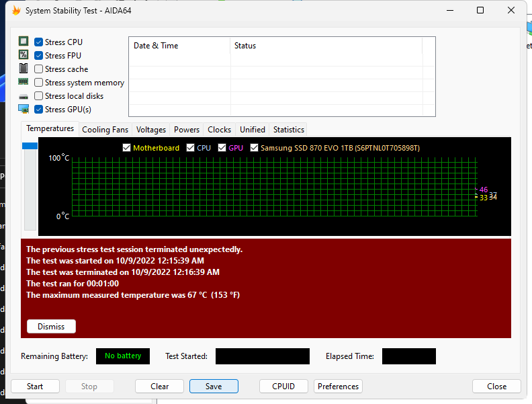Click the No battery indicator

click(x=123, y=356)
